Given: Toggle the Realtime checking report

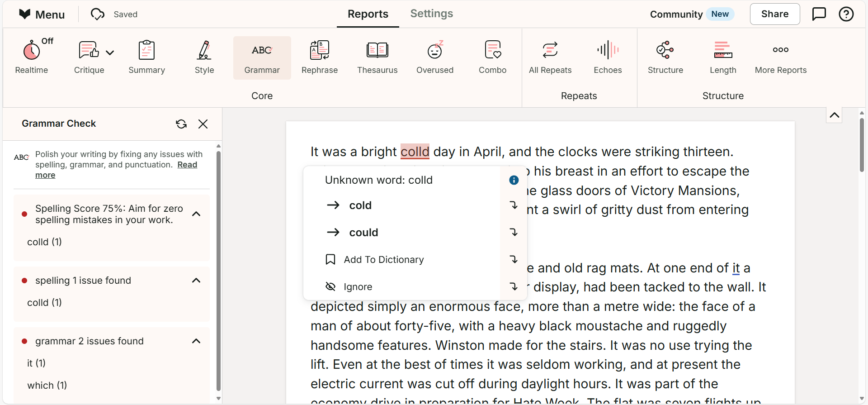Looking at the screenshot, I should coord(32,57).
